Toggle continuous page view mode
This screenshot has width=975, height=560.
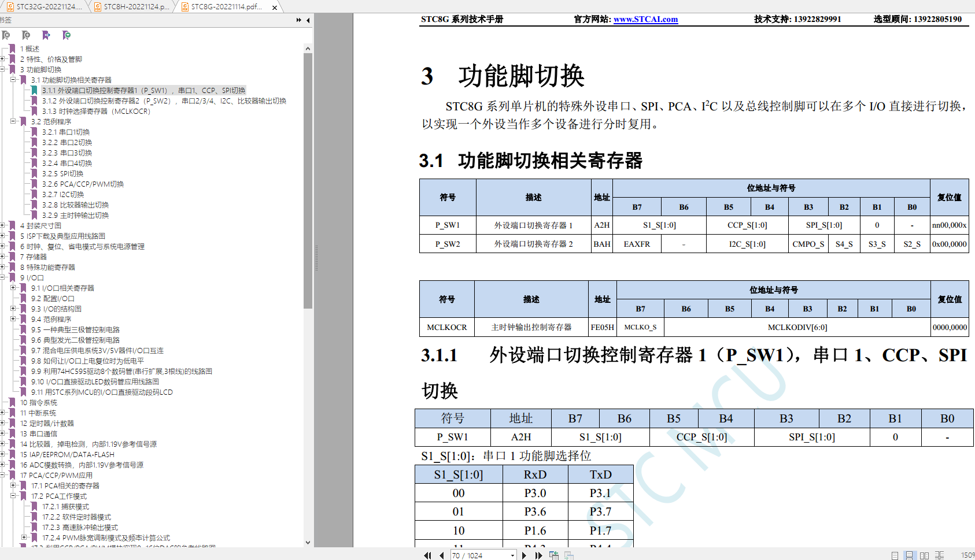pyautogui.click(x=910, y=555)
